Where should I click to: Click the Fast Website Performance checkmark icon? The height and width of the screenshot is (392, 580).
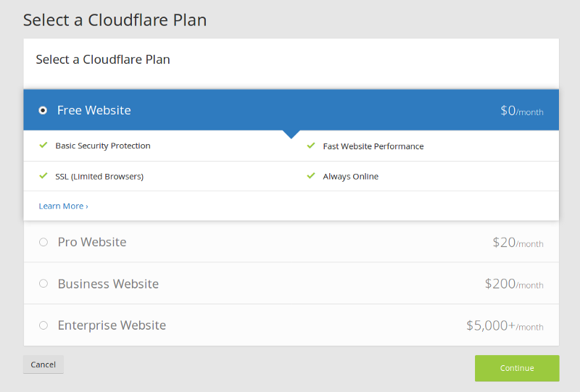coord(311,146)
